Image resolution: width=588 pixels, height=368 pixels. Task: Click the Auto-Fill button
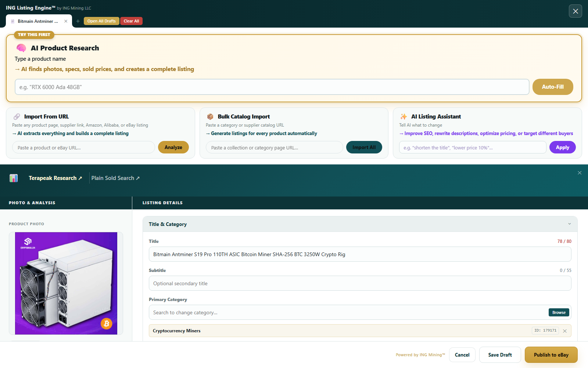[553, 87]
